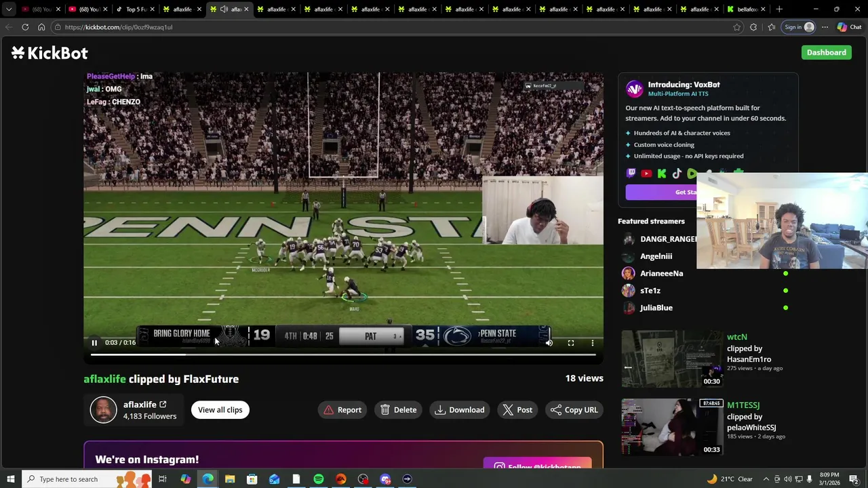Report this clip
This screenshot has width=868, height=488.
tap(342, 409)
